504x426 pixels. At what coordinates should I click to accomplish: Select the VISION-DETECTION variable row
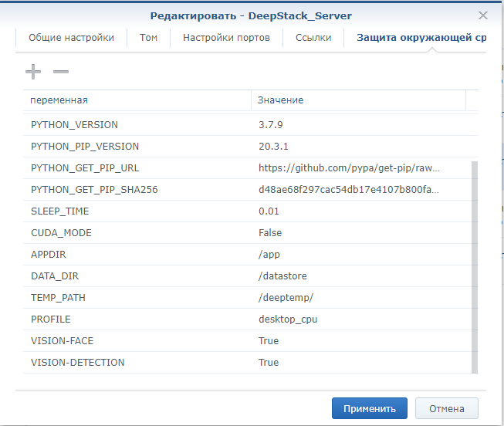247,363
